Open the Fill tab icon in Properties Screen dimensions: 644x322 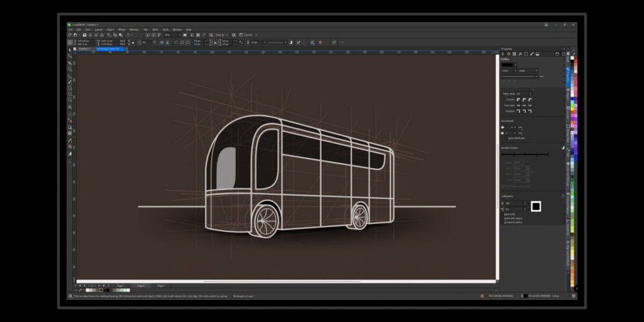pyautogui.click(x=508, y=54)
